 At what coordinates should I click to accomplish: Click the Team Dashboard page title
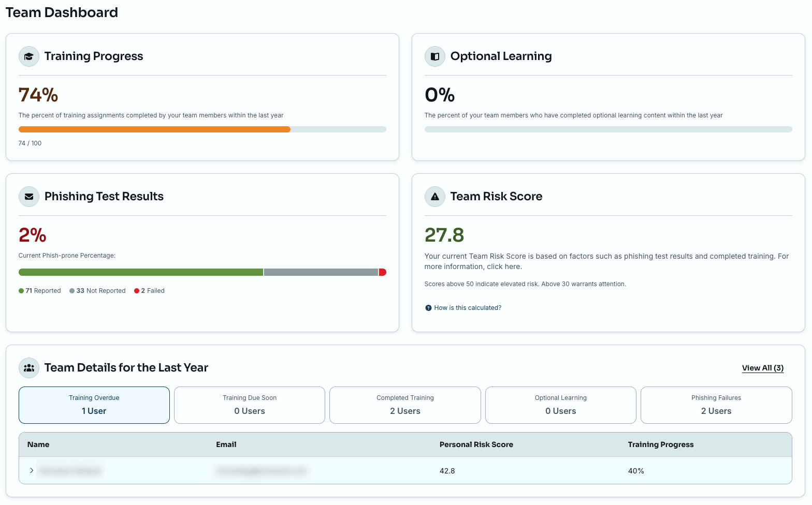click(62, 12)
